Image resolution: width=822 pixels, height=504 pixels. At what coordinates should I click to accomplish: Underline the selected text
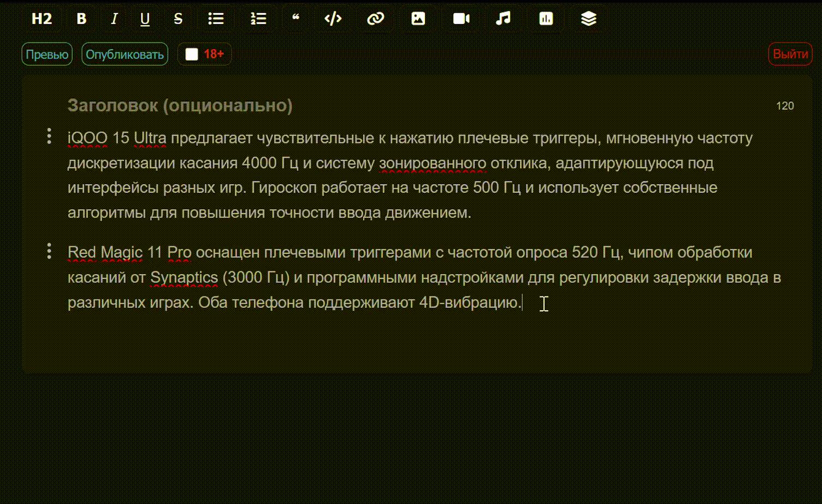pos(144,19)
